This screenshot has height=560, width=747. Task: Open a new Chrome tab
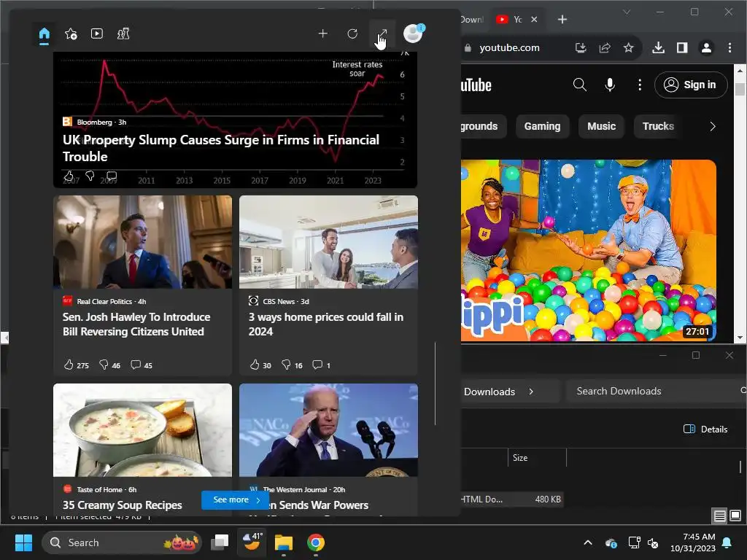tap(562, 20)
